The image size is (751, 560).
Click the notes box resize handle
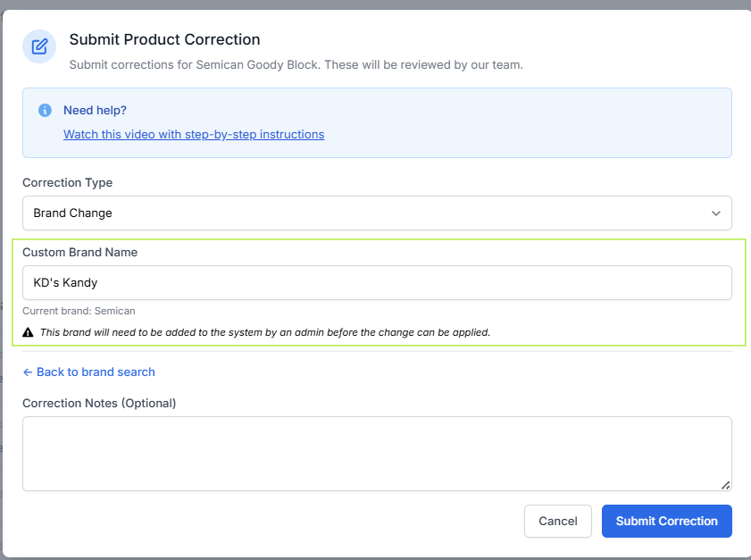(725, 485)
